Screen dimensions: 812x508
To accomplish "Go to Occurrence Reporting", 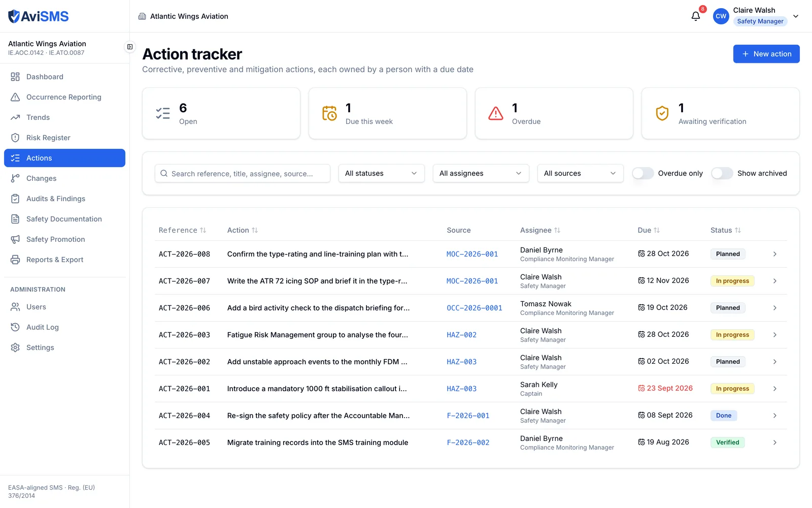I will pos(64,97).
